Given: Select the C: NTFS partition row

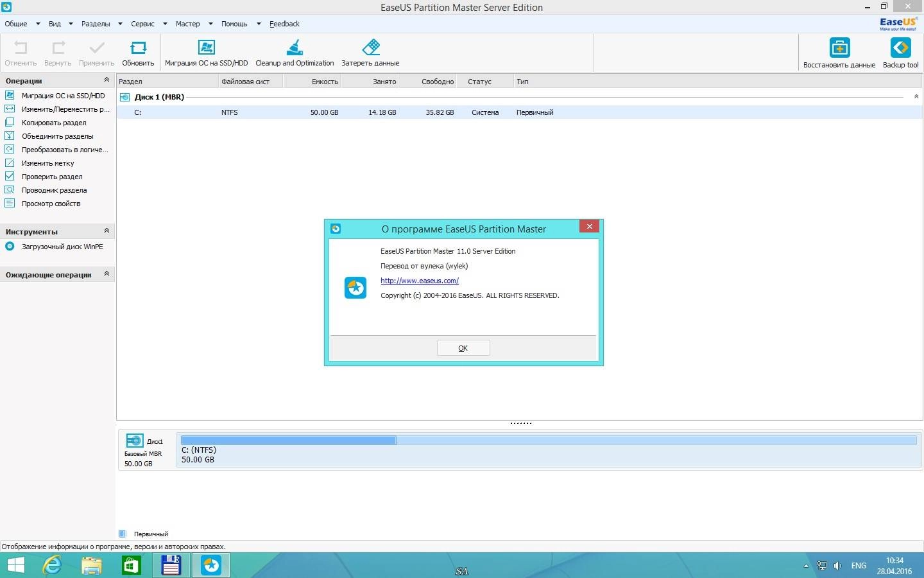Looking at the screenshot, I should pos(519,112).
